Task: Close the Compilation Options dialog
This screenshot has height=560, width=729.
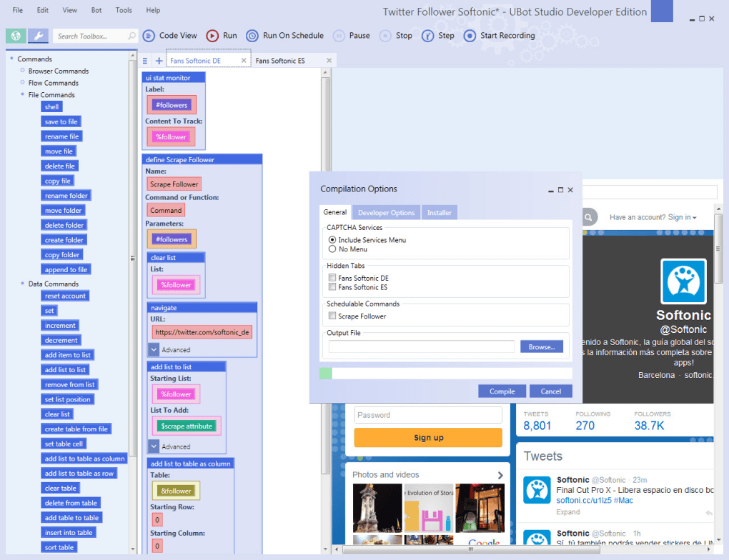Action: 570,189
